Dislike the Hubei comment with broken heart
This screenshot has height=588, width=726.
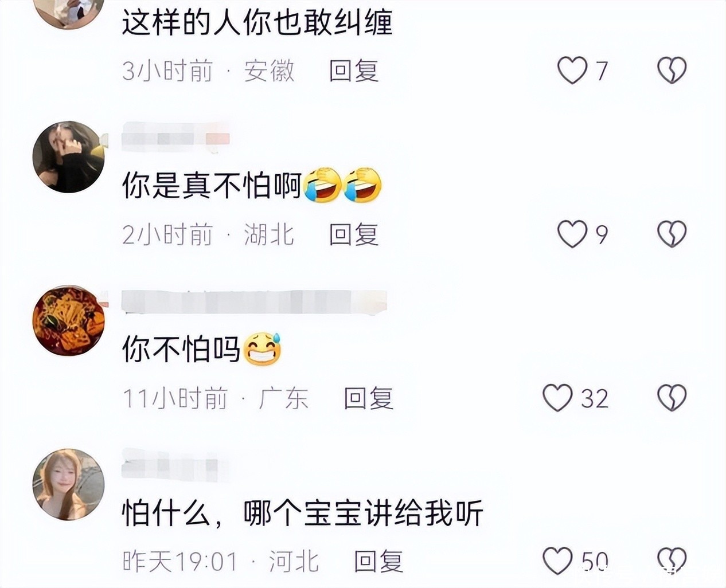point(672,234)
